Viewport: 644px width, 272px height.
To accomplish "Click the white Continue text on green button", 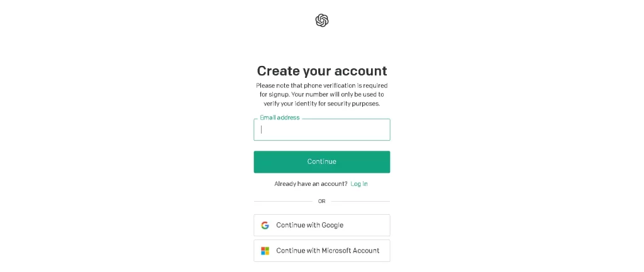I will [322, 161].
